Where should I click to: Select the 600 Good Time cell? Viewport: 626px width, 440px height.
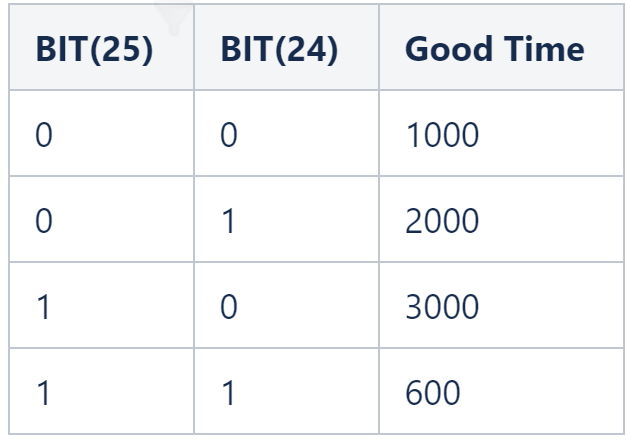pos(433,390)
